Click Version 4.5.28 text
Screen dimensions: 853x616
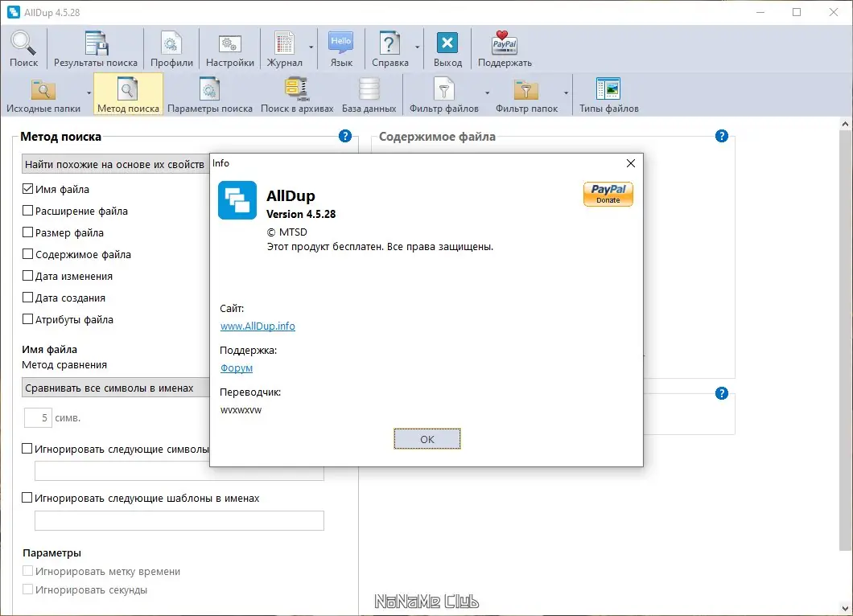pyautogui.click(x=301, y=214)
